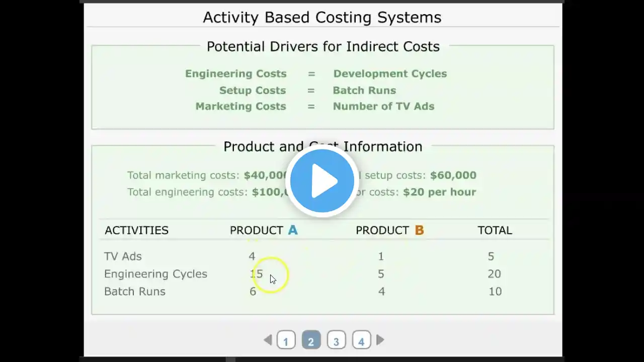Screen dimensions: 644x362
Task: Jump to slide page 3
Action: coord(336,340)
